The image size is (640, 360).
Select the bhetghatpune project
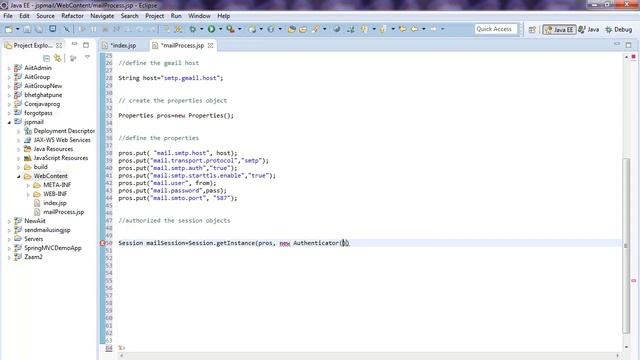click(43, 95)
